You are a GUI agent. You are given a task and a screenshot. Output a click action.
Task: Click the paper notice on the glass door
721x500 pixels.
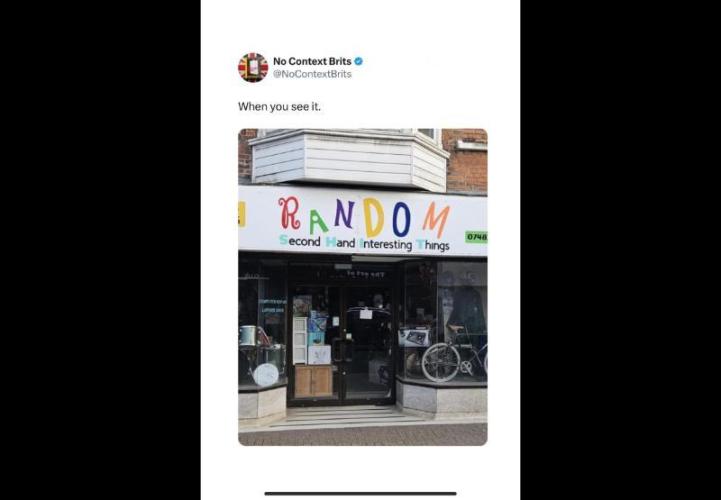point(366,314)
